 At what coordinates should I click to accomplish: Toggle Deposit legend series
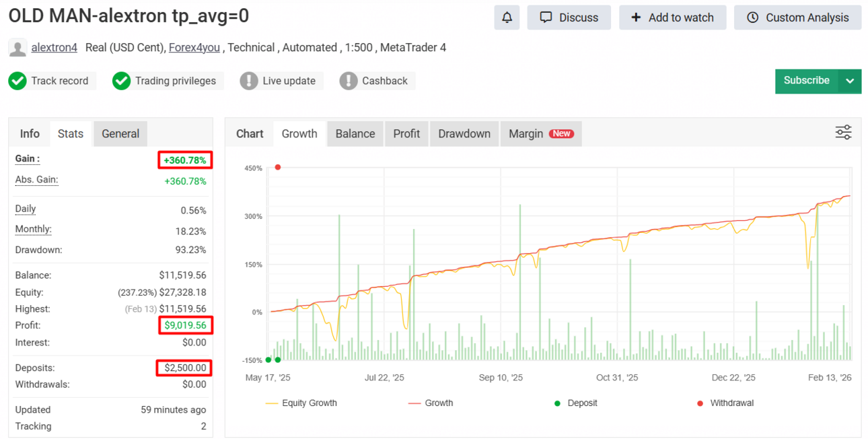click(575, 403)
